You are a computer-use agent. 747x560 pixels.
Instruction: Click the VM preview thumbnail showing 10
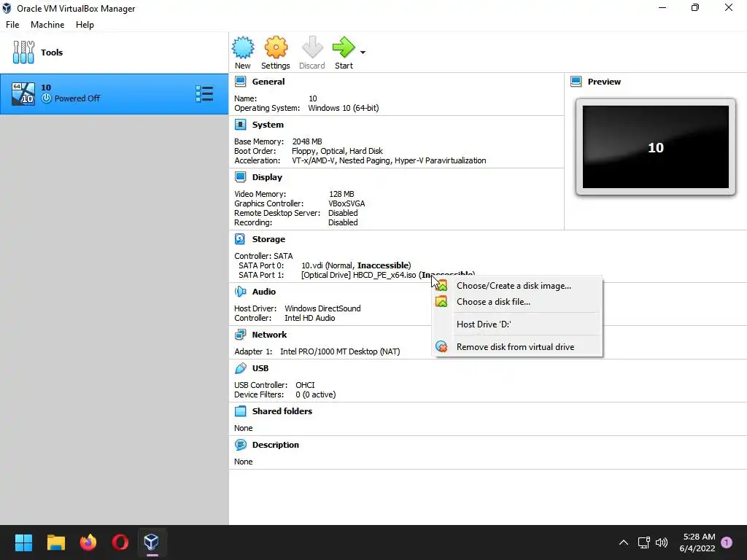point(656,147)
